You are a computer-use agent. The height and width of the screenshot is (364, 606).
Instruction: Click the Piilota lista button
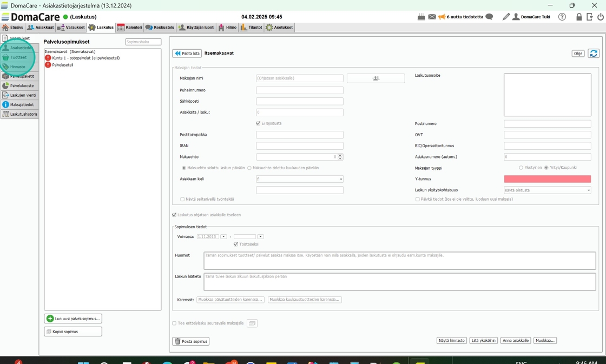187,54
